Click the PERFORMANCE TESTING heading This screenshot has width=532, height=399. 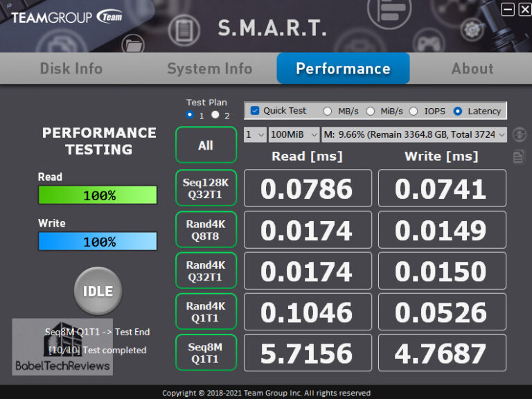99,141
